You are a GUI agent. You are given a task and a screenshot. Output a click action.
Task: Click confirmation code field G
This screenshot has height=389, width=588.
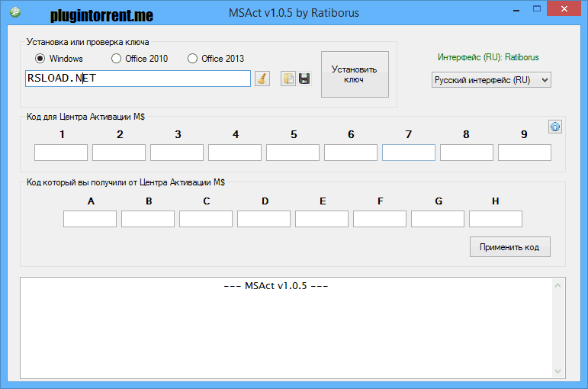click(x=438, y=219)
